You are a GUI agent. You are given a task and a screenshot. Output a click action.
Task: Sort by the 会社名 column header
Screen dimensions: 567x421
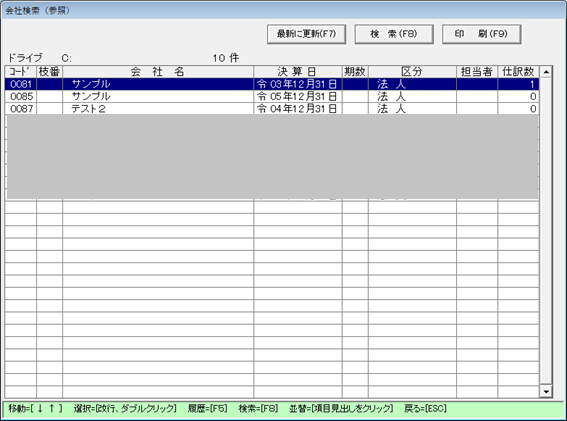point(158,72)
